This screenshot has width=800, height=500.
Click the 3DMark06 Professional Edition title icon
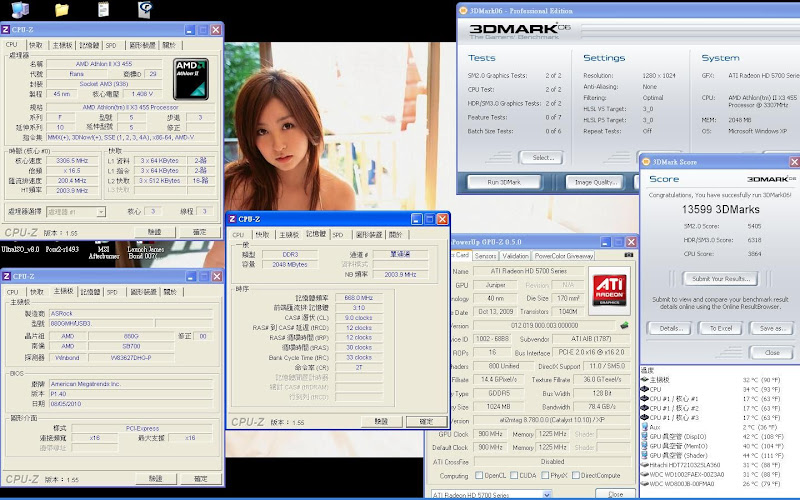pyautogui.click(x=463, y=10)
